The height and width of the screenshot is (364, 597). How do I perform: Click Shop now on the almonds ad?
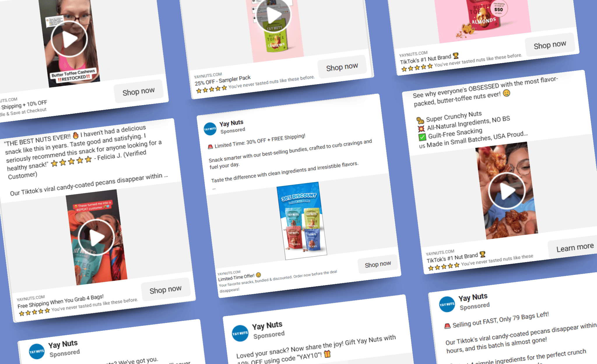[x=550, y=45]
